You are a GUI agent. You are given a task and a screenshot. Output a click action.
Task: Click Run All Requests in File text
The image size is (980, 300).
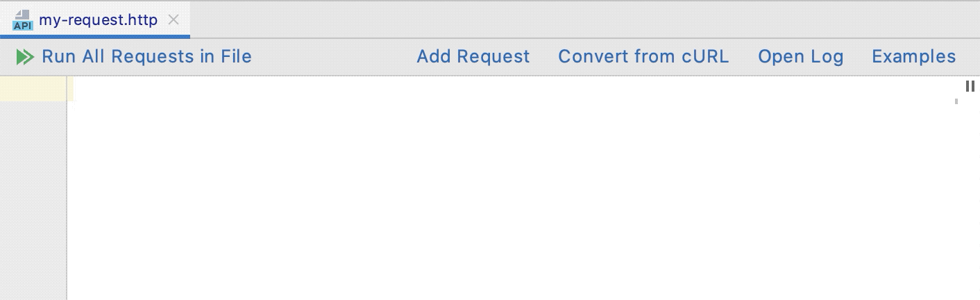146,56
